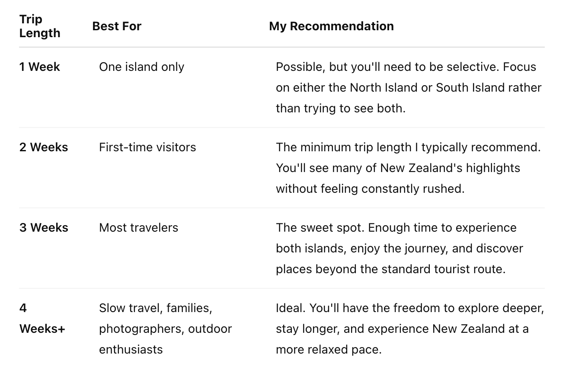
Task: Click the Most travelers cell
Action: pyautogui.click(x=138, y=227)
